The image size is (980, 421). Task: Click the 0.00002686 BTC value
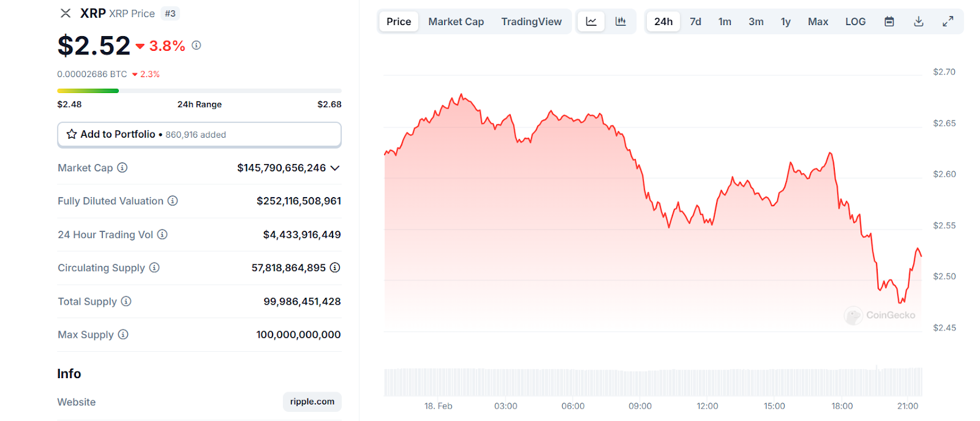tap(92, 74)
